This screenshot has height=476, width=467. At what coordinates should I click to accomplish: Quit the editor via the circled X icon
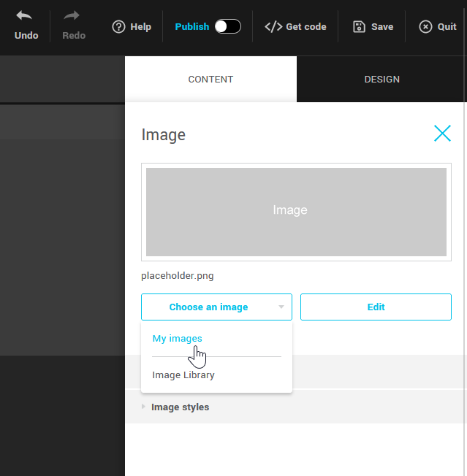(425, 27)
